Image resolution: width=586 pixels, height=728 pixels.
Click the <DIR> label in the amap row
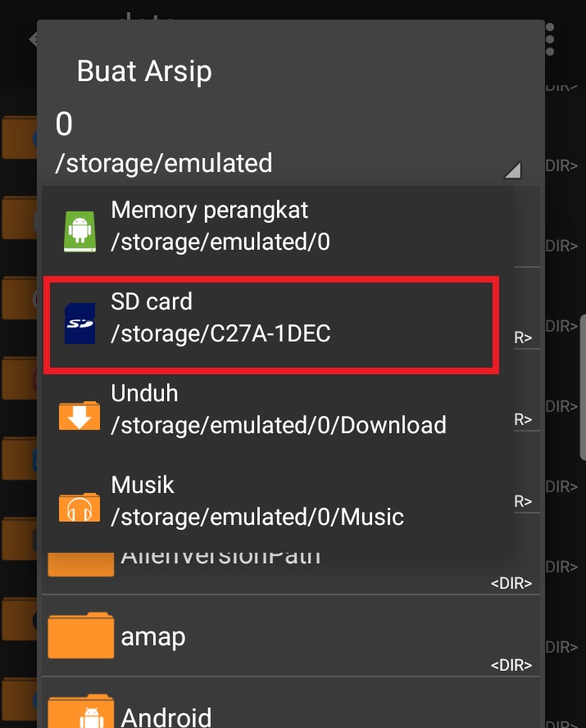pyautogui.click(x=511, y=664)
